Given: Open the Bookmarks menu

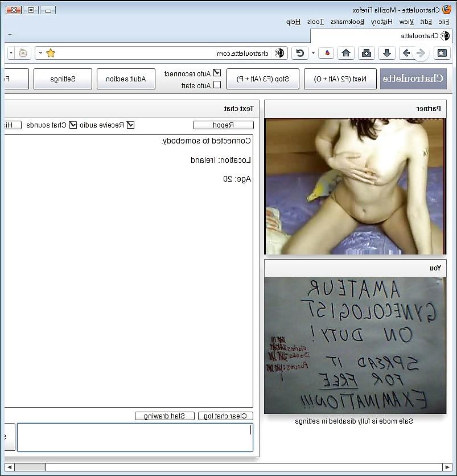Looking at the screenshot, I should [348, 22].
